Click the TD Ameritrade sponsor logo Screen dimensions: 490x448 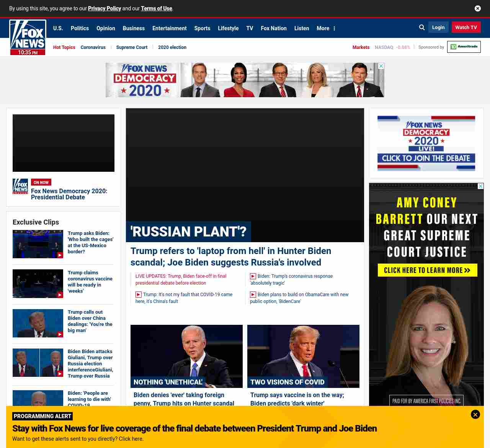(x=464, y=47)
